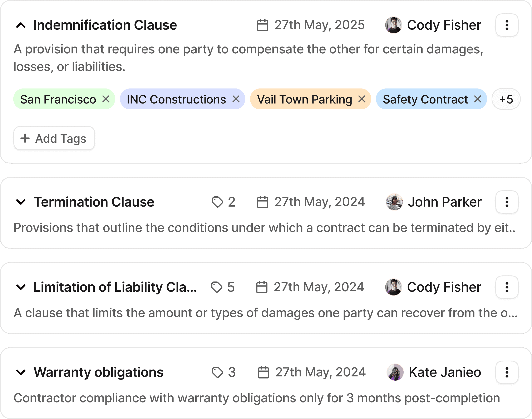Viewport: 532px width, 419px height.
Task: Open the Indemnification Clause three-dot options menu
Action: pos(507,25)
